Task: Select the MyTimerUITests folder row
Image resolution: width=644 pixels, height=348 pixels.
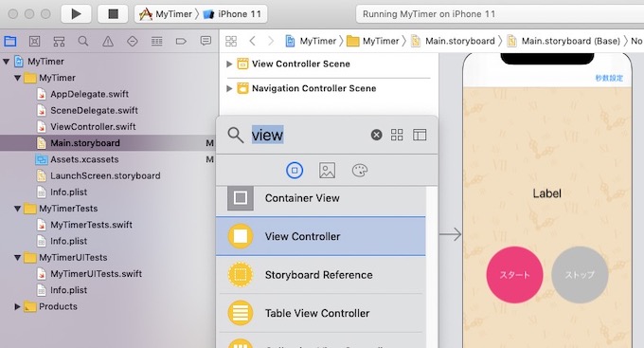Action: (73, 258)
